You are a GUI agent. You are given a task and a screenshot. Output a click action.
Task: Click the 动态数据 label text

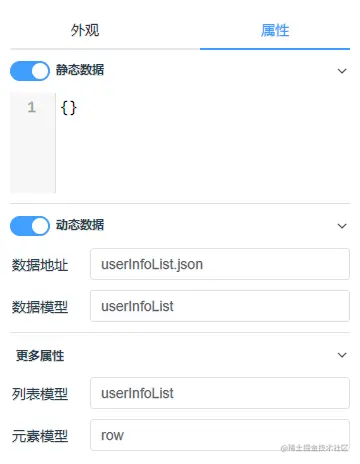coord(80,225)
